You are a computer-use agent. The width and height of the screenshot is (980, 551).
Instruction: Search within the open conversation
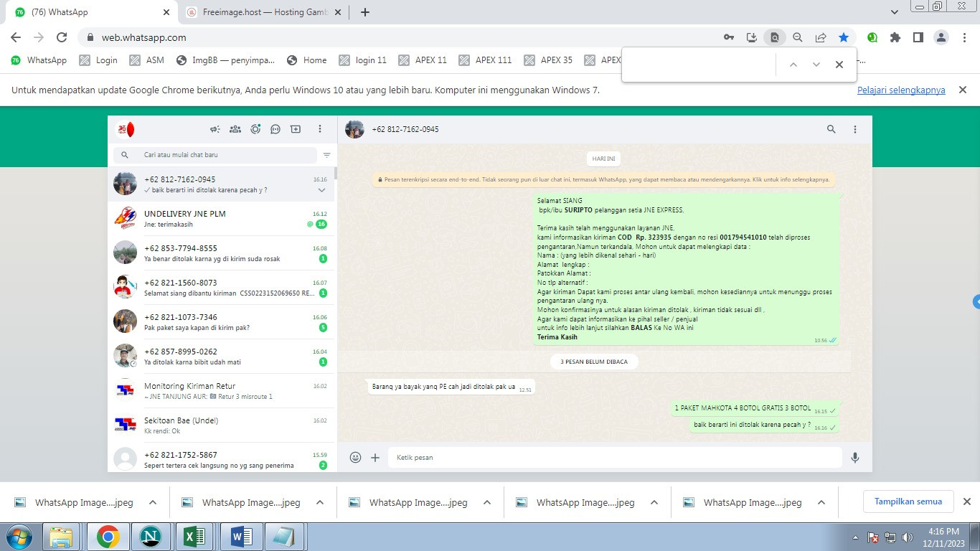(831, 129)
